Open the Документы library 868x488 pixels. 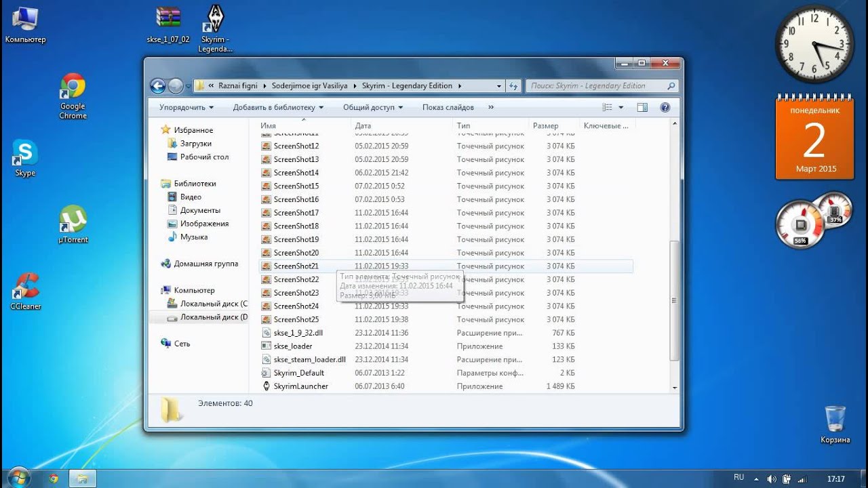point(200,210)
